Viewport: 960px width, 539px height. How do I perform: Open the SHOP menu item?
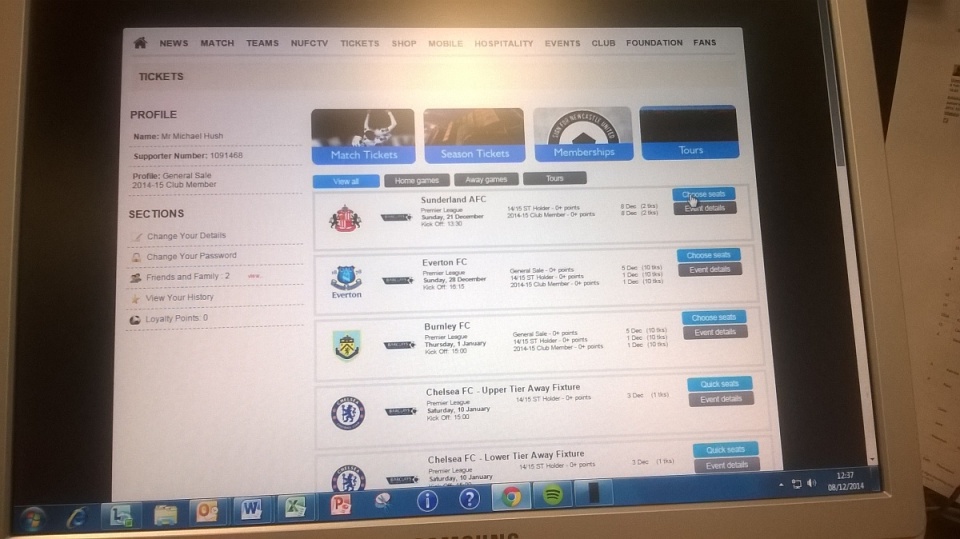tap(404, 43)
